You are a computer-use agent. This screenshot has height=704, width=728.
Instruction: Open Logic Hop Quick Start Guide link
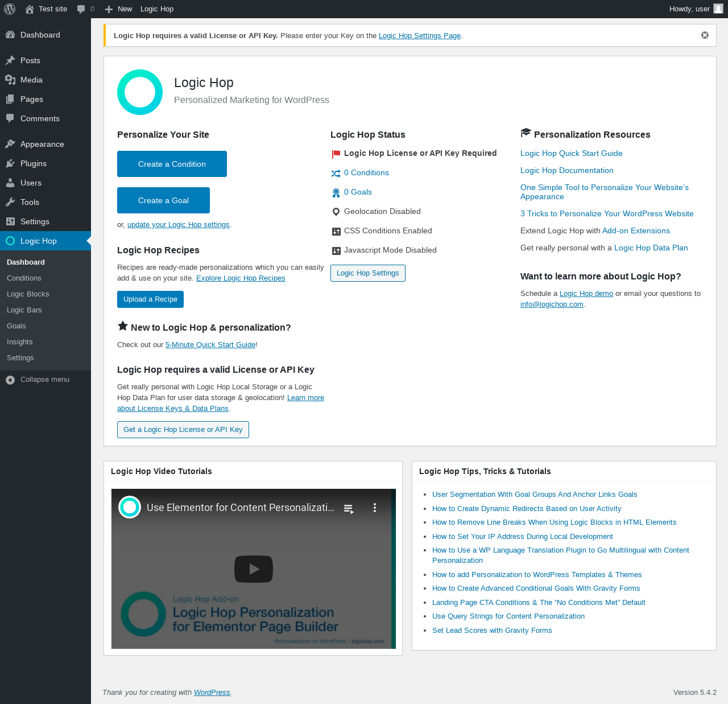point(571,154)
